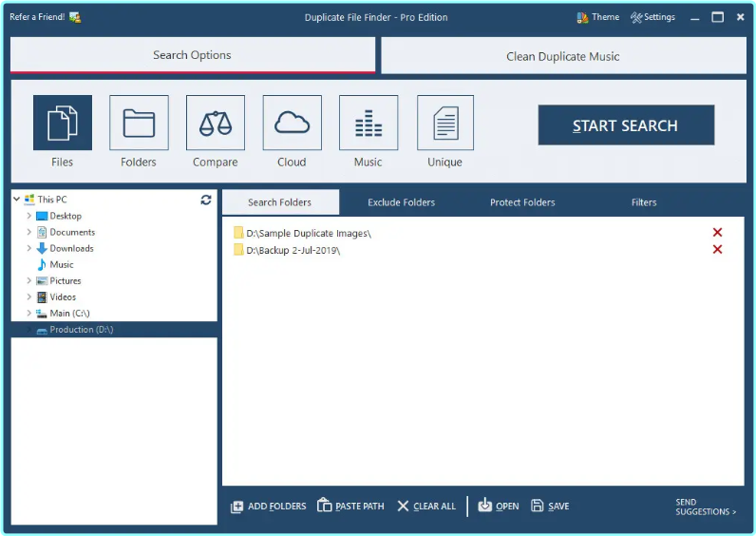Click the Production drive icon
Image resolution: width=756 pixels, height=536 pixels.
[42, 330]
